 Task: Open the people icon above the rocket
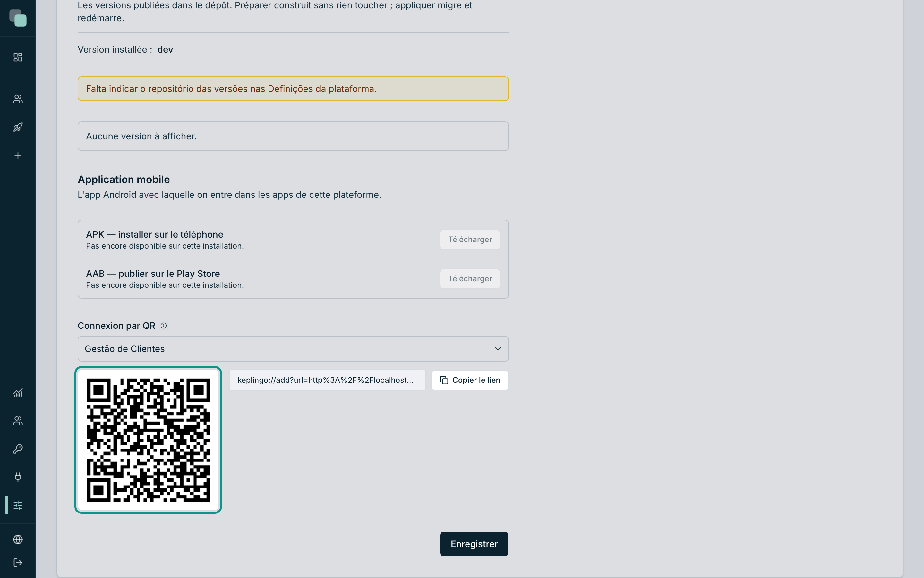(18, 99)
